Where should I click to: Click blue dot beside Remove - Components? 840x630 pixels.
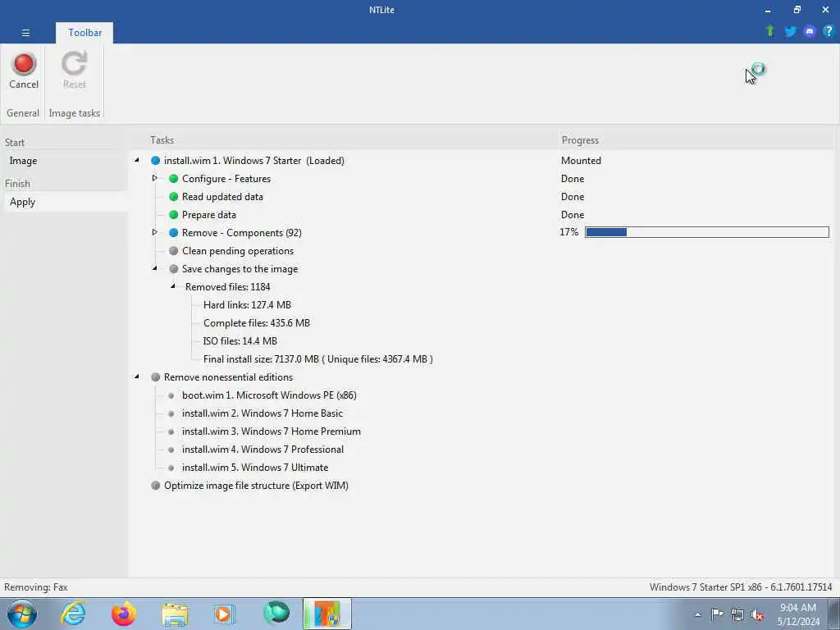click(x=173, y=232)
